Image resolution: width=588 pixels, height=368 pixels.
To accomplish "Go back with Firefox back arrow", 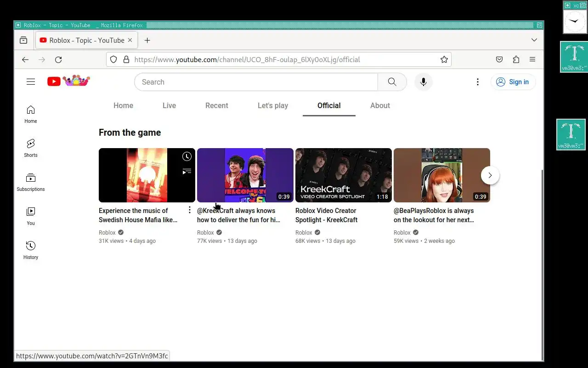I will tap(25, 60).
